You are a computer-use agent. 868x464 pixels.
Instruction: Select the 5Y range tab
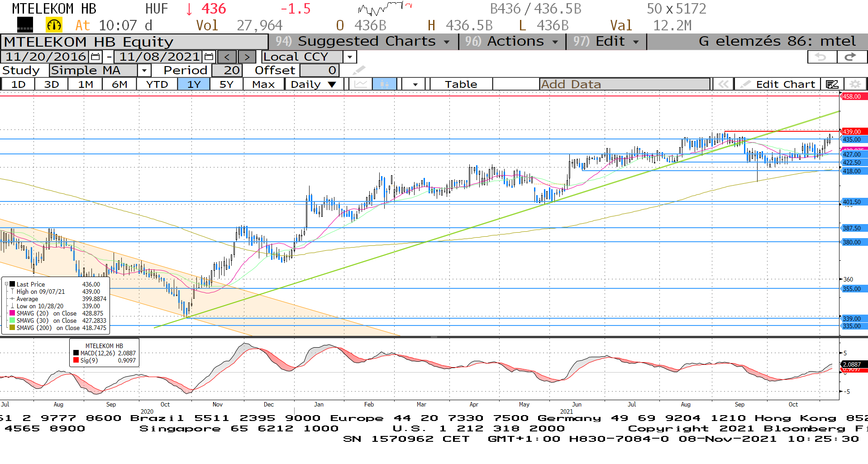(x=226, y=84)
